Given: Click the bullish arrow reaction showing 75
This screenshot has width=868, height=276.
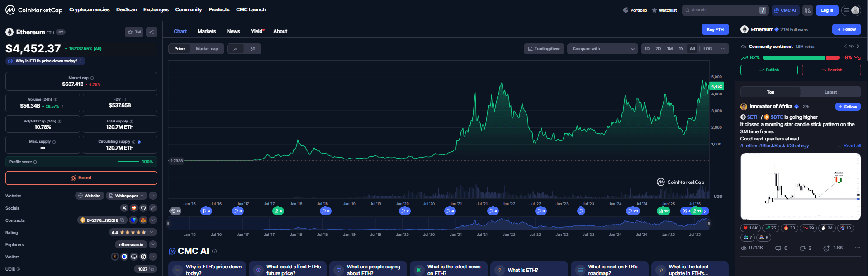Looking at the screenshot, I should 771,228.
